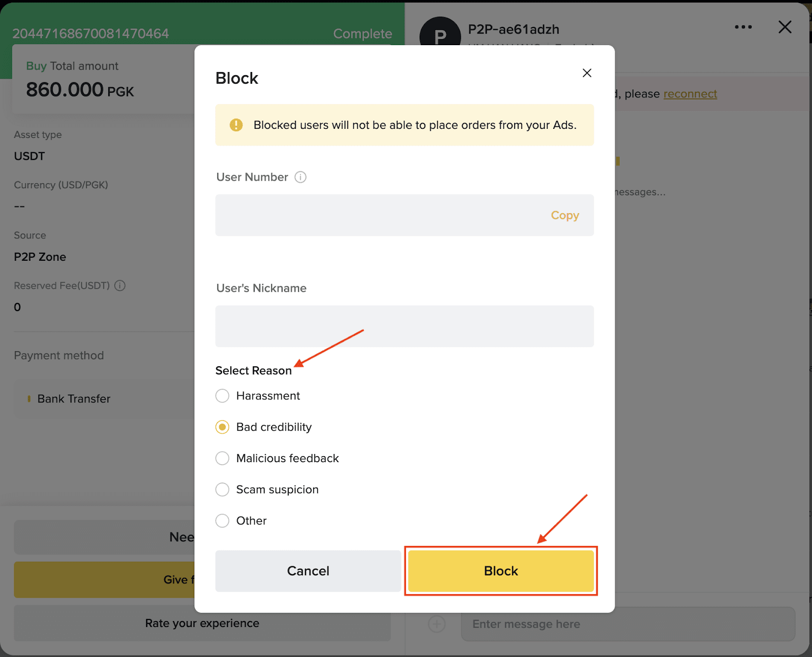This screenshot has height=657, width=812.
Task: Select Other as the block reason
Action: pos(222,521)
